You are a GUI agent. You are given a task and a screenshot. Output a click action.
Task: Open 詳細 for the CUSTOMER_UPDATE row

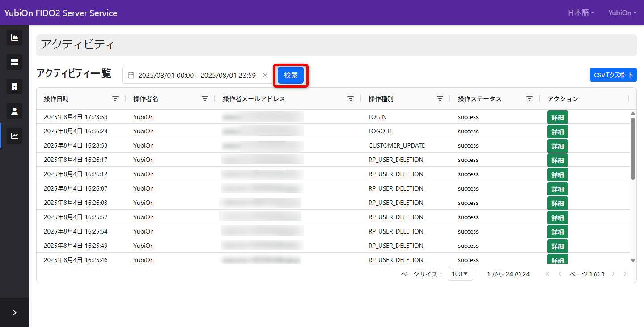click(x=558, y=146)
